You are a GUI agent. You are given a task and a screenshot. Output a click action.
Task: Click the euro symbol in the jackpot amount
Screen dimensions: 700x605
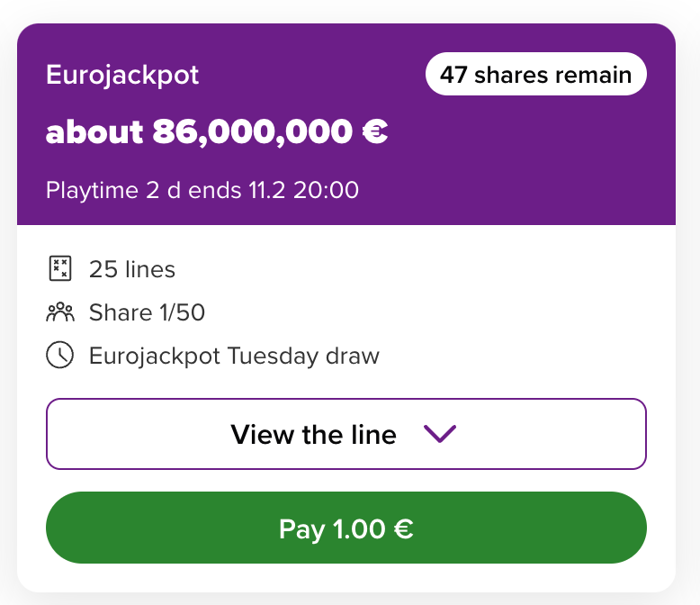[x=373, y=132]
